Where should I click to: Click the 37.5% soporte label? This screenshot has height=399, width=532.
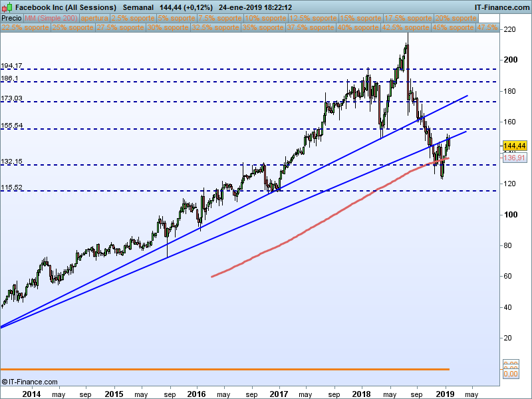(311, 27)
